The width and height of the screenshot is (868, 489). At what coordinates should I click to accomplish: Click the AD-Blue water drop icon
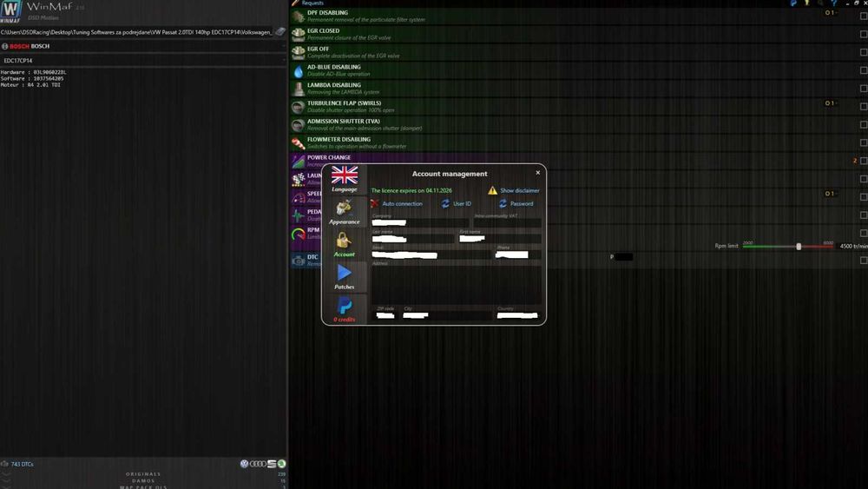coord(298,71)
